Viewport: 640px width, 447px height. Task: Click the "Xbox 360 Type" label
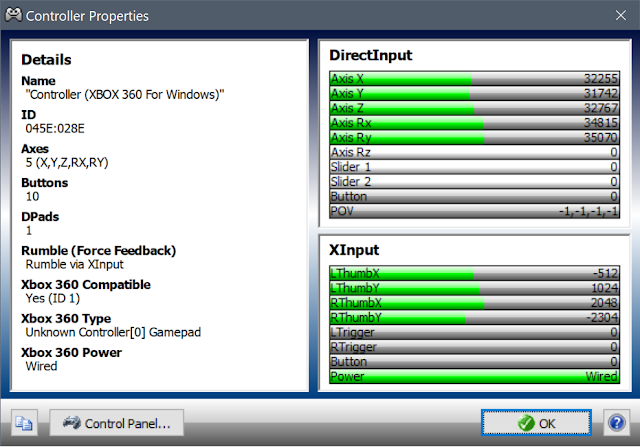(66, 318)
